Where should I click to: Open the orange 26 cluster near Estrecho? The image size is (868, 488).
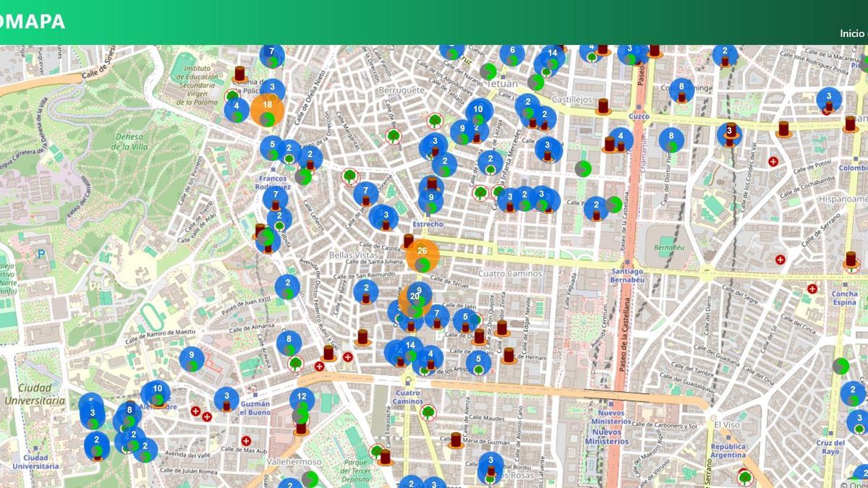(x=422, y=256)
